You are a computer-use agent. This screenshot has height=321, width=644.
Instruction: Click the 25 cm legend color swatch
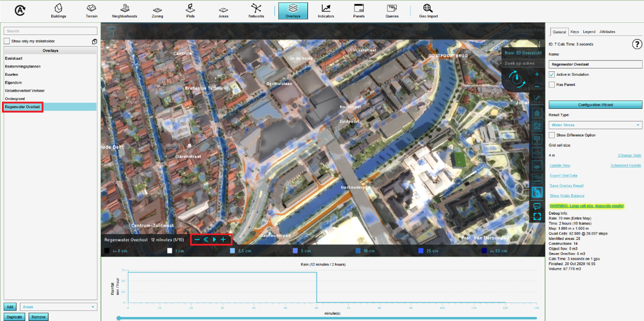click(421, 251)
